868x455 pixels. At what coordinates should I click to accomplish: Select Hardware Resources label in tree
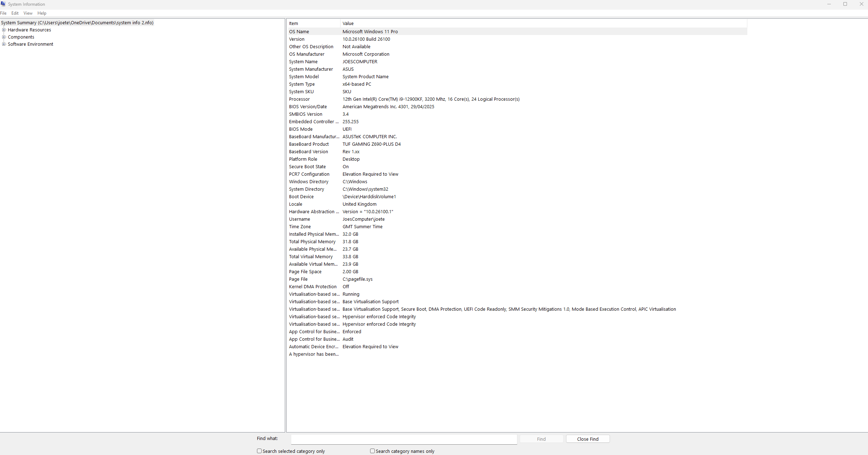coord(29,30)
